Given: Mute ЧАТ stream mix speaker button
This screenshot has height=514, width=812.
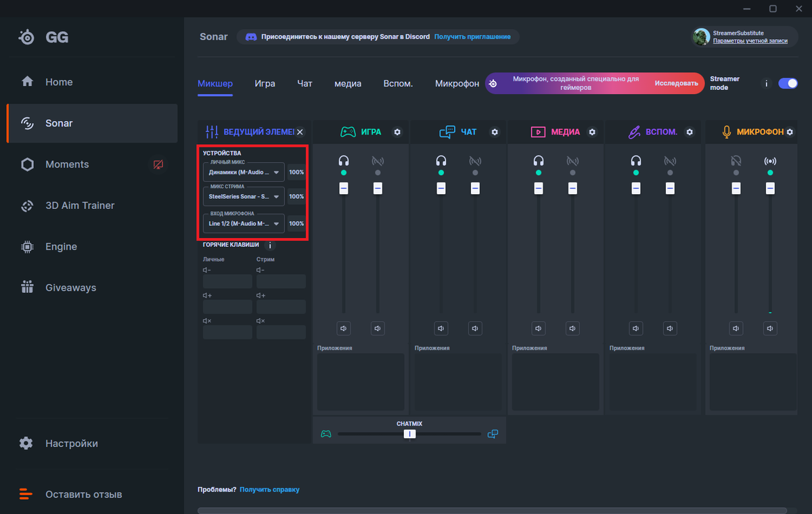Looking at the screenshot, I should pos(475,328).
